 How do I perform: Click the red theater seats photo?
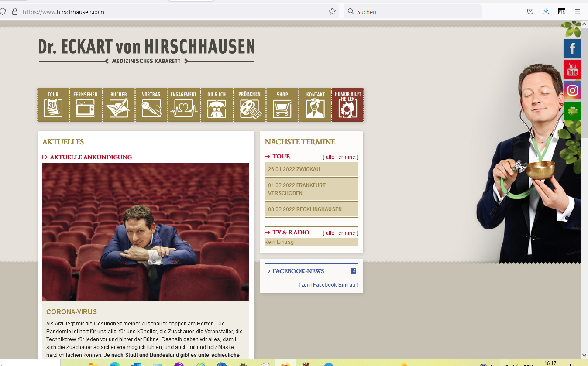(145, 232)
